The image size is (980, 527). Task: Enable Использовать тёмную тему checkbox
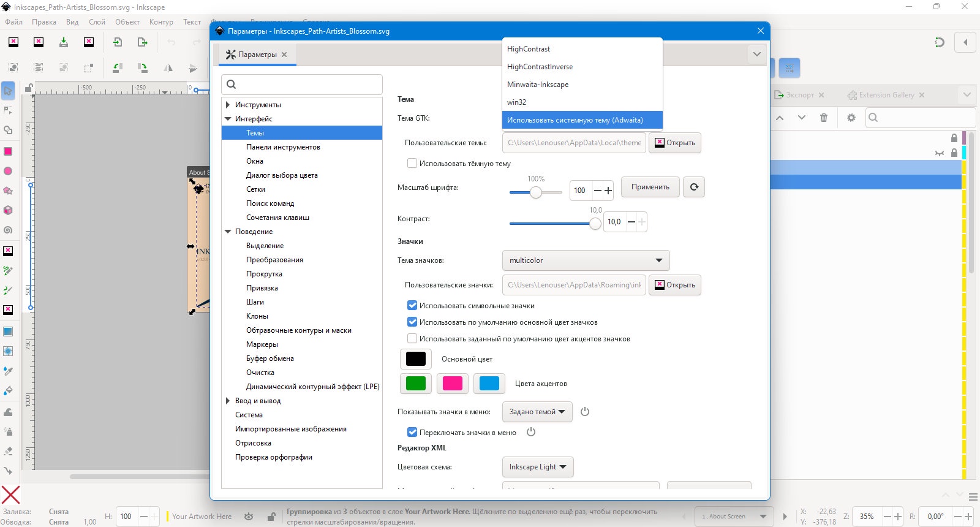point(412,164)
